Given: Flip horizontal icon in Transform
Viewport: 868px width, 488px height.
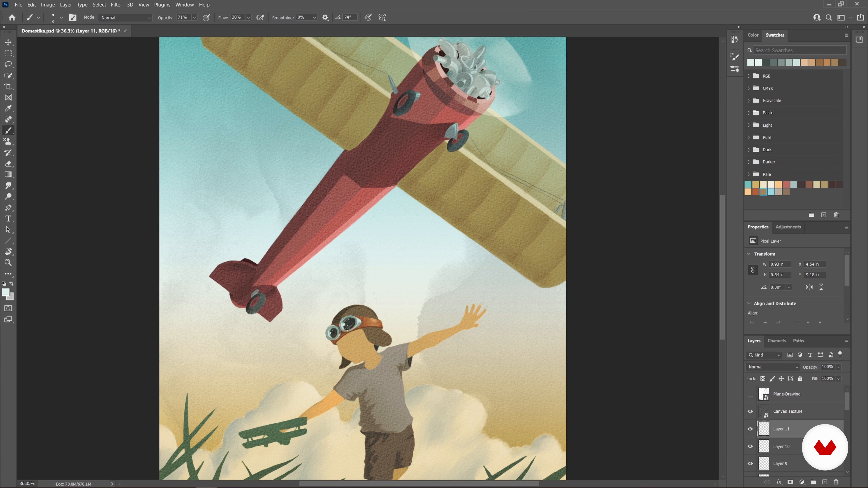Looking at the screenshot, I should 809,287.
